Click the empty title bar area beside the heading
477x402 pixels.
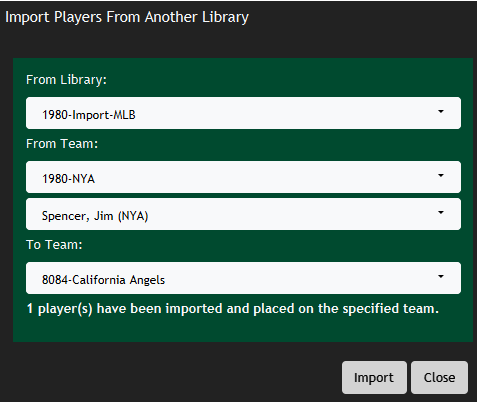pos(360,17)
